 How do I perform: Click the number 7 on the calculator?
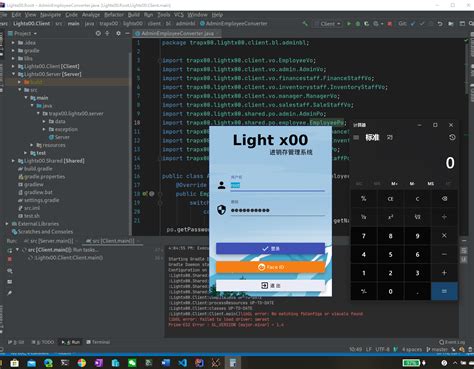click(364, 236)
